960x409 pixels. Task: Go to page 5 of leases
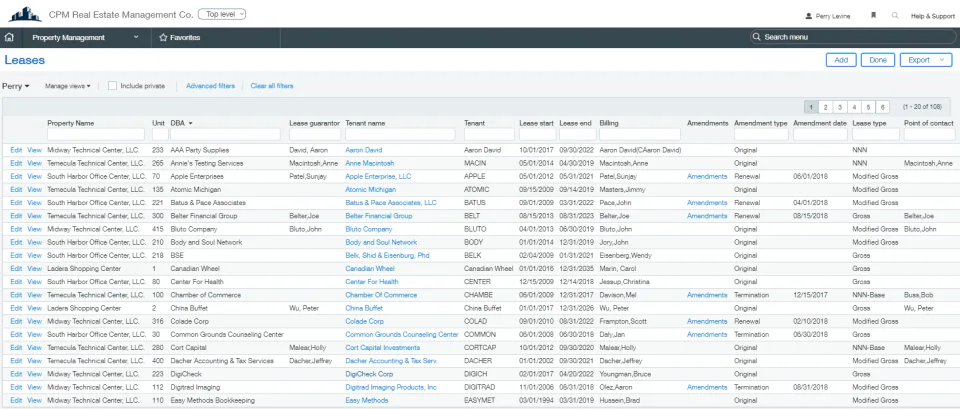coord(868,107)
